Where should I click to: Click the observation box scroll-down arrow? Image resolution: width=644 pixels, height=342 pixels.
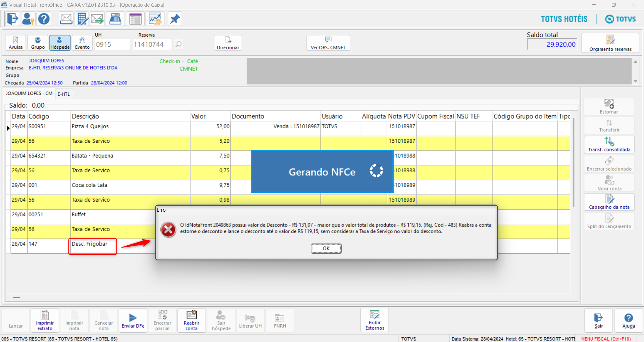(x=635, y=81)
